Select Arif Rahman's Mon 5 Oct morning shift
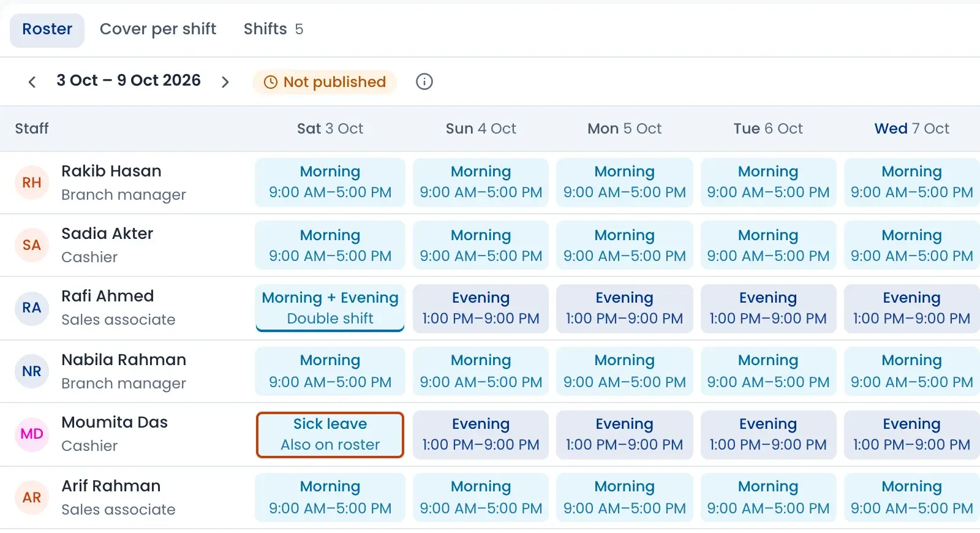The height and width of the screenshot is (533, 980). (x=624, y=497)
